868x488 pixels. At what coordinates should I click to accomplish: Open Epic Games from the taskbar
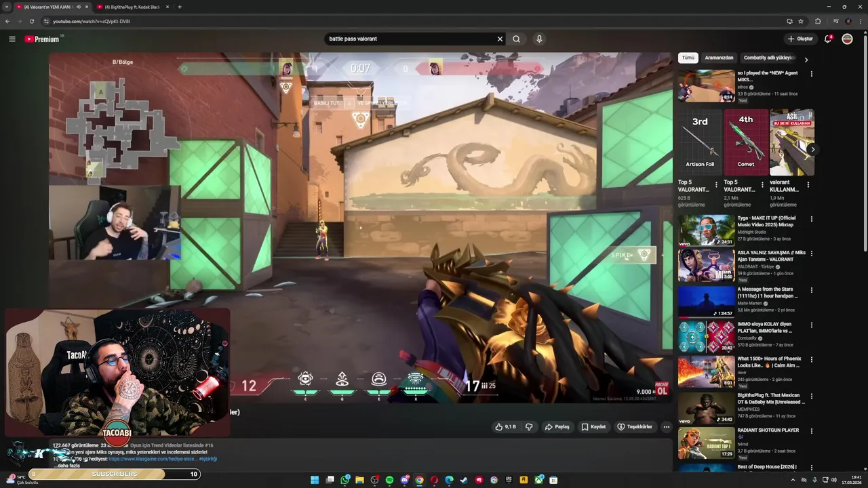pyautogui.click(x=509, y=480)
